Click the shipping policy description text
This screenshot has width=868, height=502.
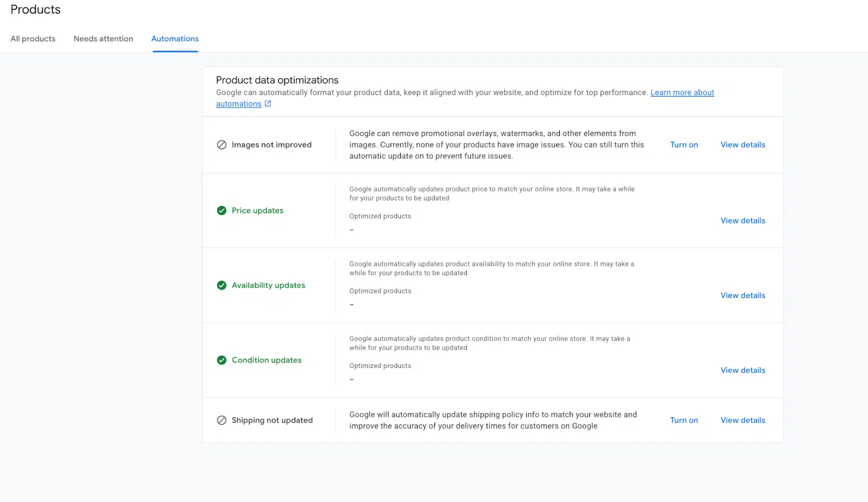point(493,421)
